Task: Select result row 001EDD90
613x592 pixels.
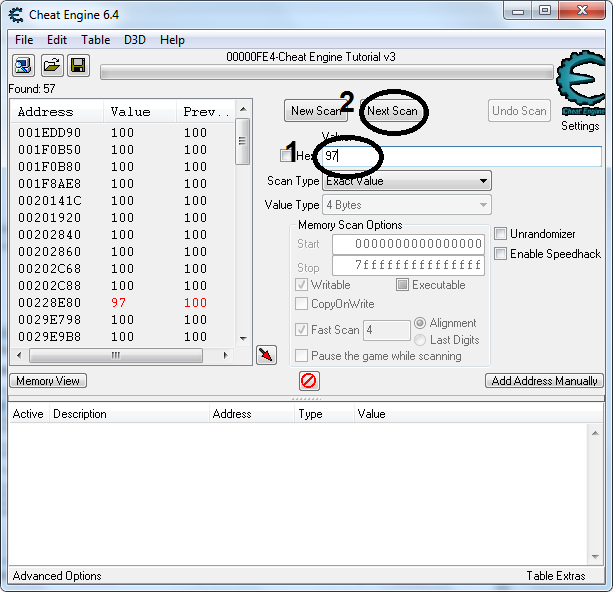Action: point(123,133)
